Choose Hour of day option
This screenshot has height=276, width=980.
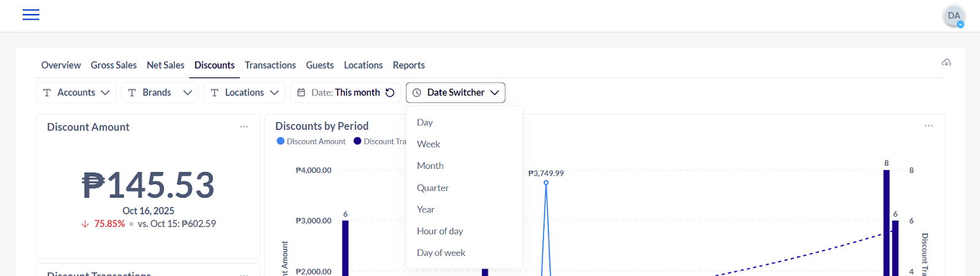click(x=440, y=231)
